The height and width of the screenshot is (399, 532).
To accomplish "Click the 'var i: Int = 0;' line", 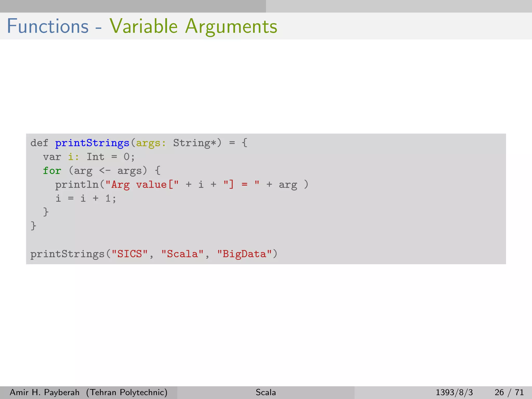I will (89, 157).
